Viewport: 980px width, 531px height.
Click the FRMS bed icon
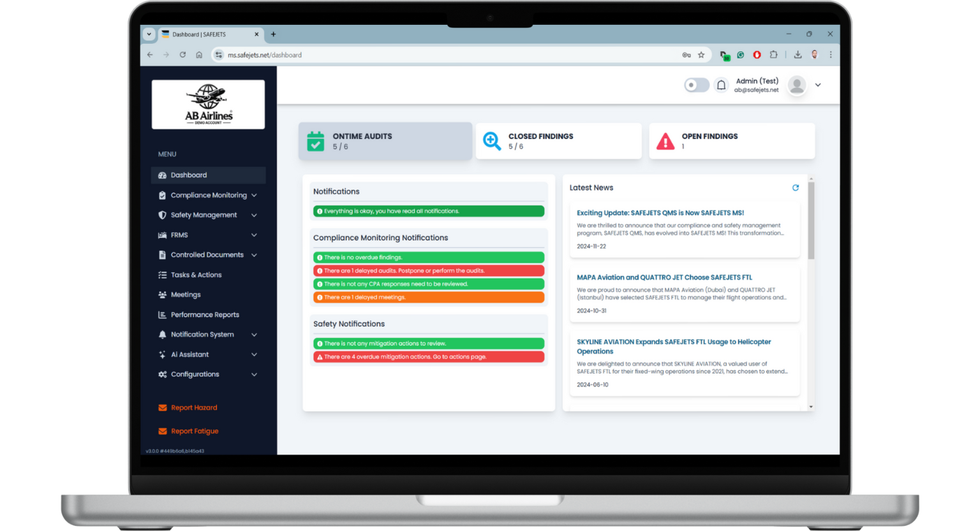point(162,235)
